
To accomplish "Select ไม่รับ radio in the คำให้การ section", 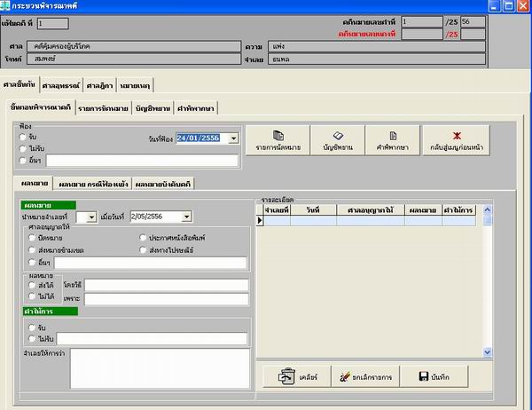I will [x=32, y=339].
